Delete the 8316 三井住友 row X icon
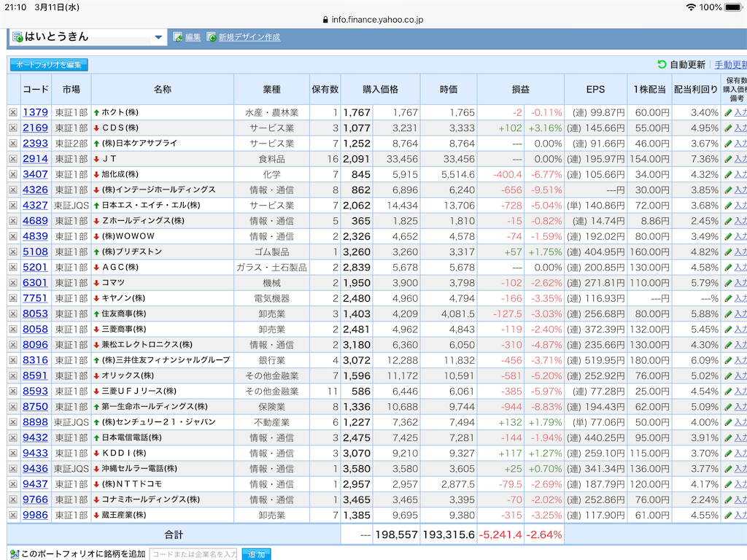The image size is (747, 560). click(x=13, y=360)
